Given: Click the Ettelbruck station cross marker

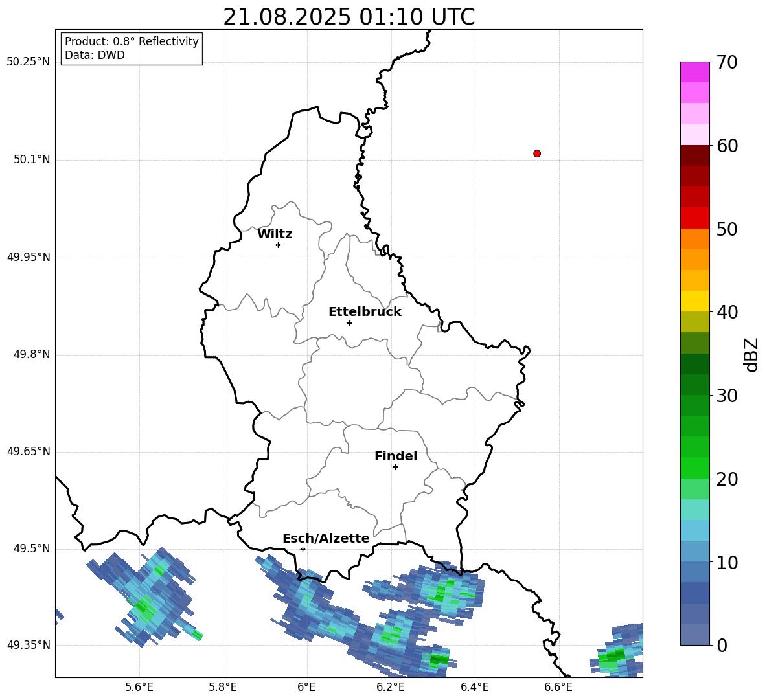Looking at the screenshot, I should (x=349, y=322).
